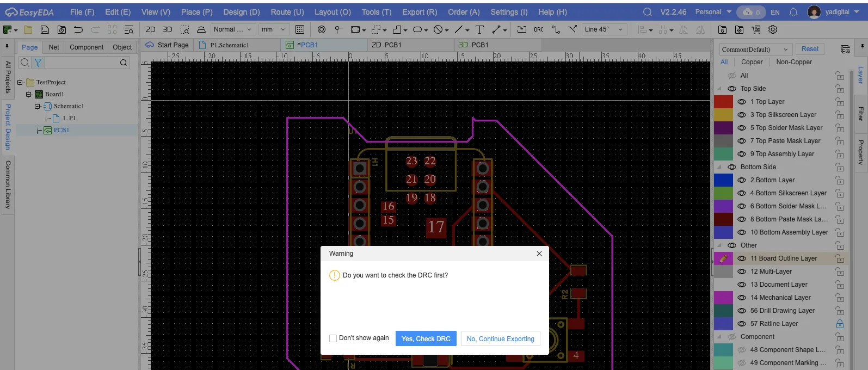Collapse the Bottom Side layer group
Screen dimensions: 868x370
(719, 167)
